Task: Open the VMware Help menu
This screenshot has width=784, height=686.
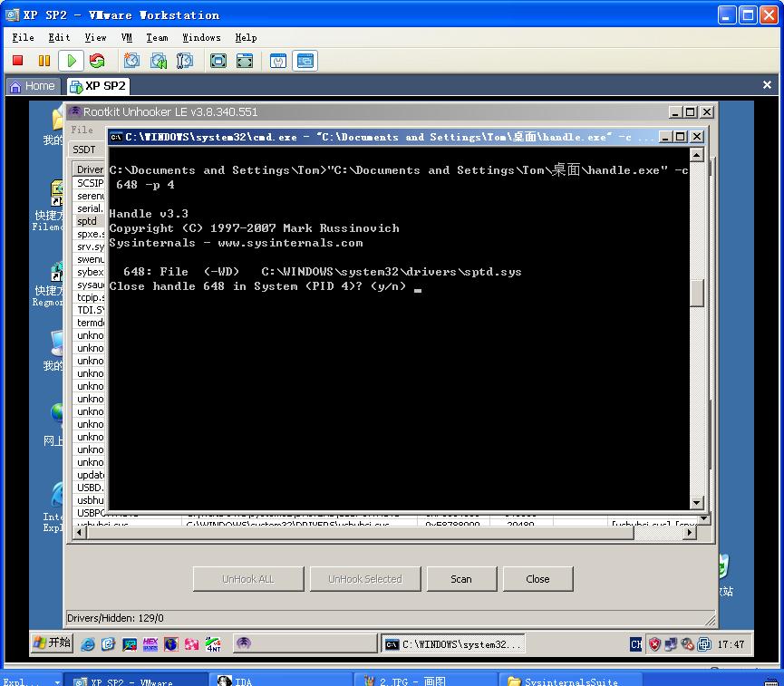Action: click(246, 37)
